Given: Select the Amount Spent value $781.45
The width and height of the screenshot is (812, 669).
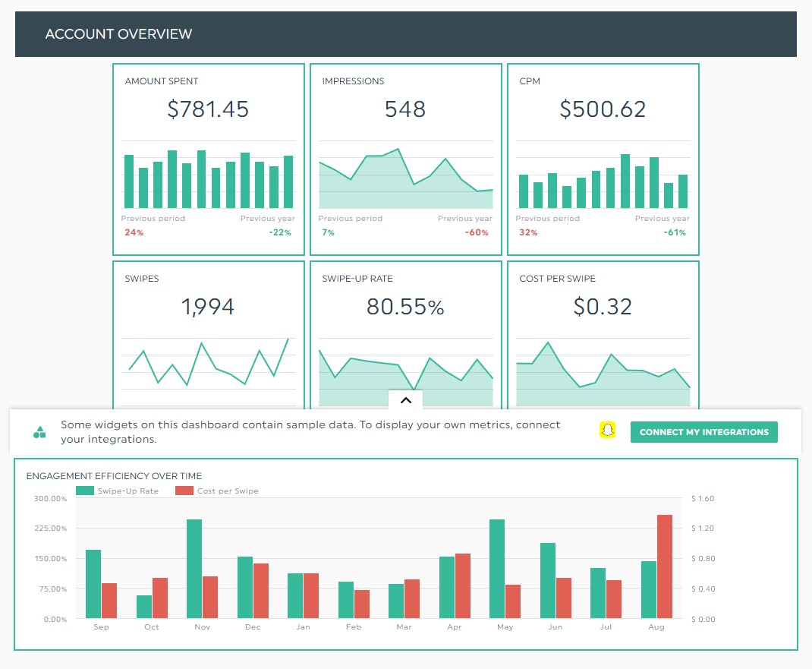Looking at the screenshot, I should [x=208, y=109].
